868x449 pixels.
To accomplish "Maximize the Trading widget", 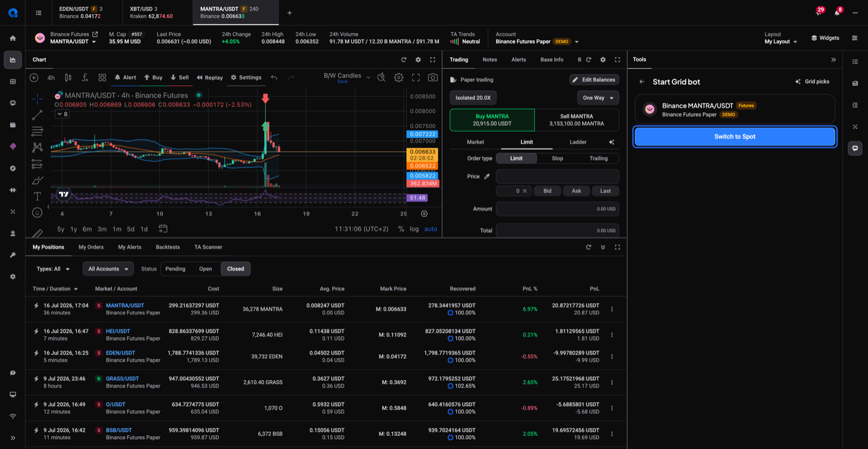I will 618,60.
